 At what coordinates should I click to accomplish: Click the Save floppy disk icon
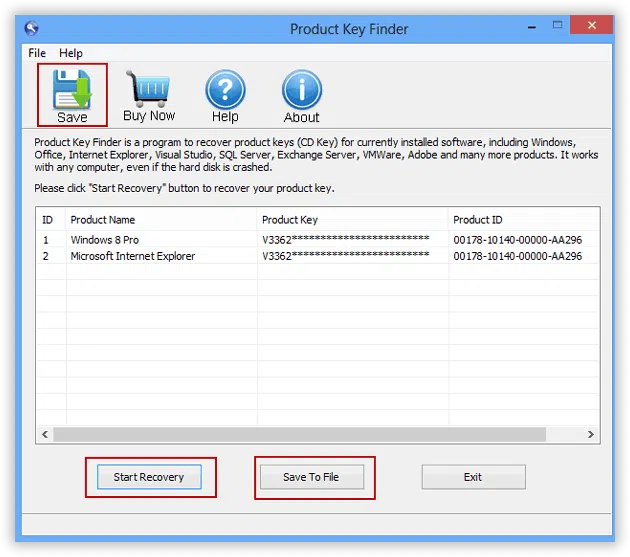[x=72, y=90]
